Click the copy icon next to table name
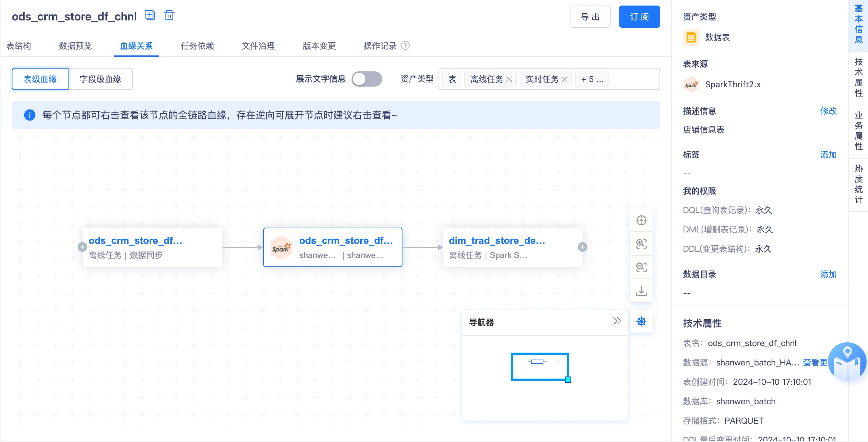 pos(150,16)
